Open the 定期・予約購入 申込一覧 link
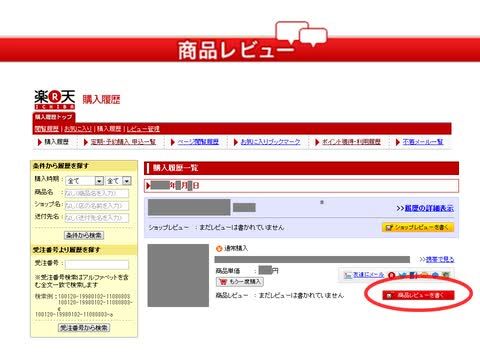The image size is (480, 360). 123,142
